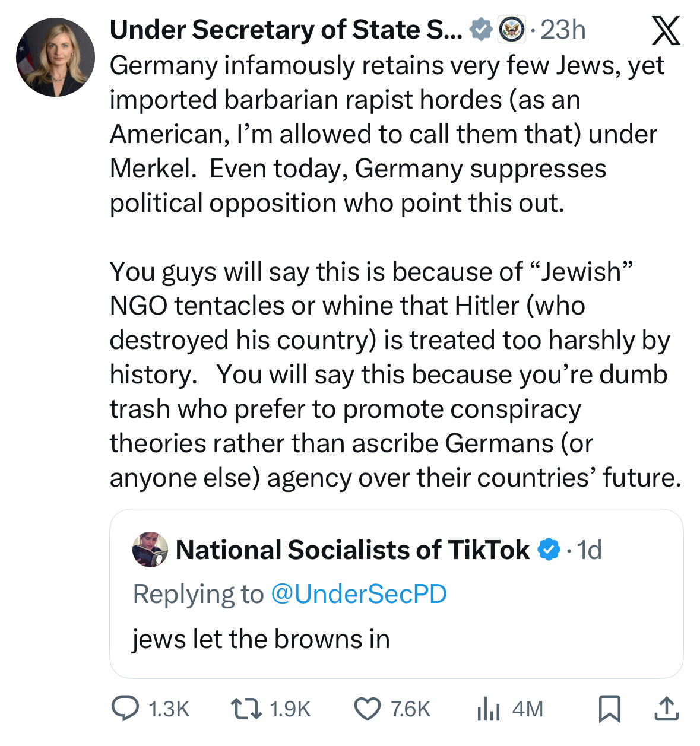Click the 23h timestamp of the post
Viewport: 700px width, 746px height.
[563, 30]
